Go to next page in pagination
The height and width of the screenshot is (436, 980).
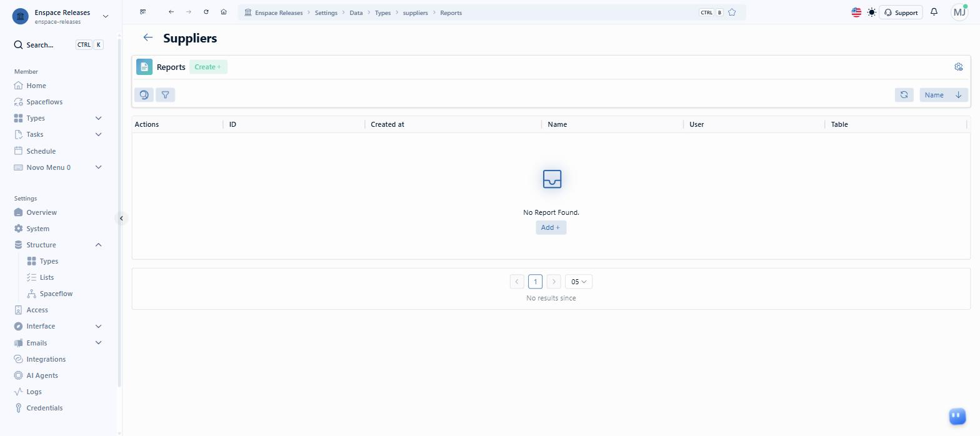[554, 282]
